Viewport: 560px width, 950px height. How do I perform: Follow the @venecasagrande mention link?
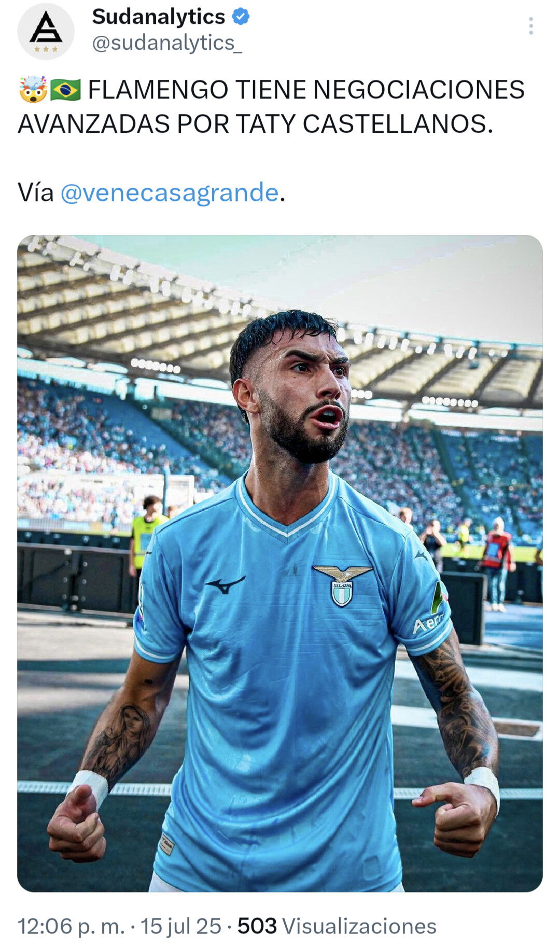pyautogui.click(x=170, y=192)
